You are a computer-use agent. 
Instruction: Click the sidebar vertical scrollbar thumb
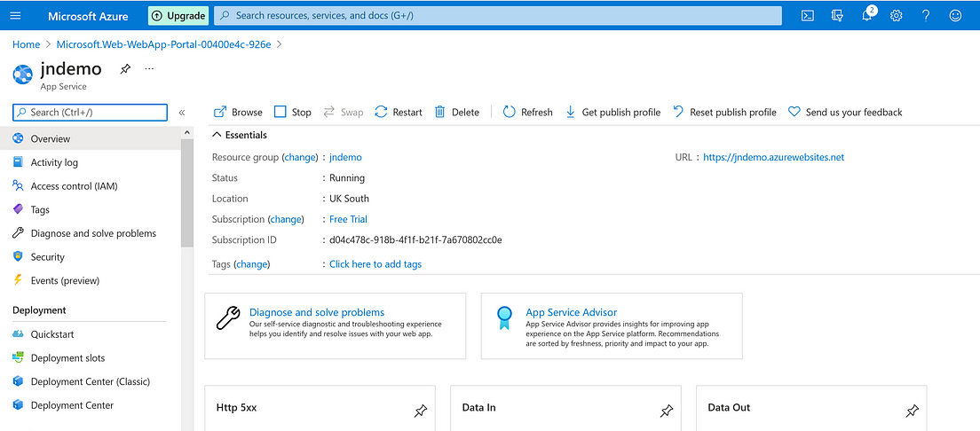pos(187,192)
